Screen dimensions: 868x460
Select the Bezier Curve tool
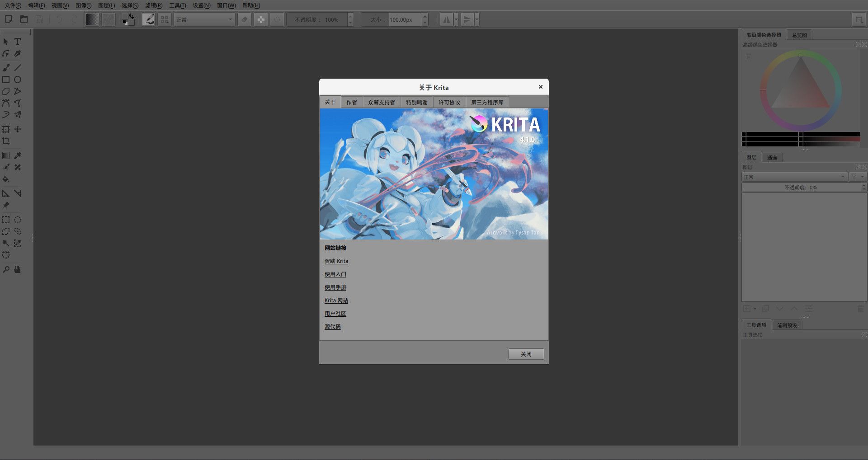6,103
